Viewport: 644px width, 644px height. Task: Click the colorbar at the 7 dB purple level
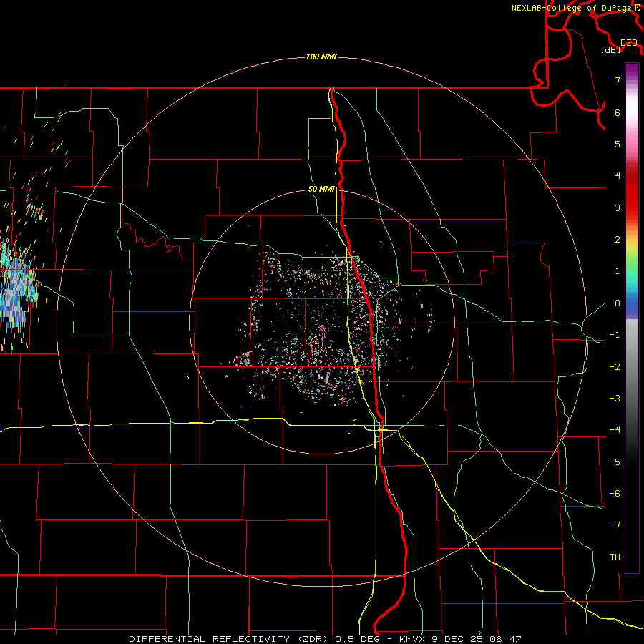coord(632,80)
